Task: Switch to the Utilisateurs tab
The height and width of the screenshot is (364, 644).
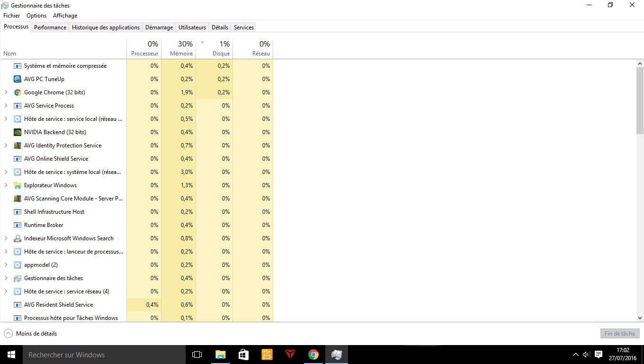Action: tap(192, 27)
